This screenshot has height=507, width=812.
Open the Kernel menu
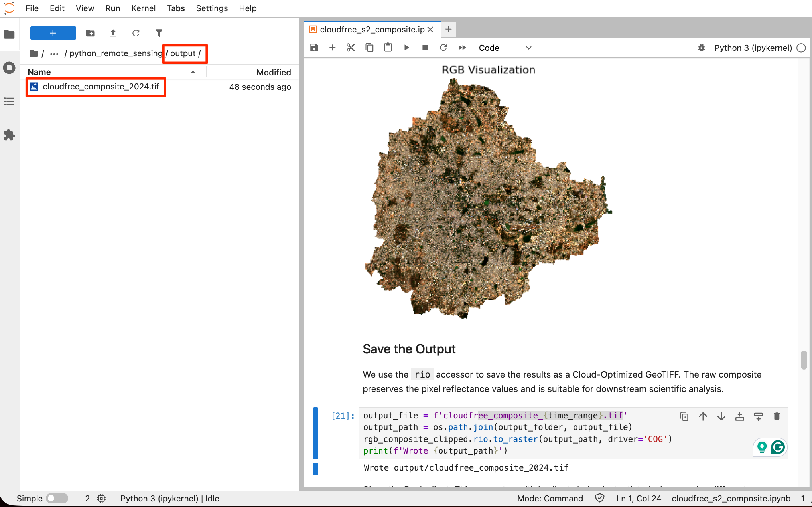coord(143,8)
